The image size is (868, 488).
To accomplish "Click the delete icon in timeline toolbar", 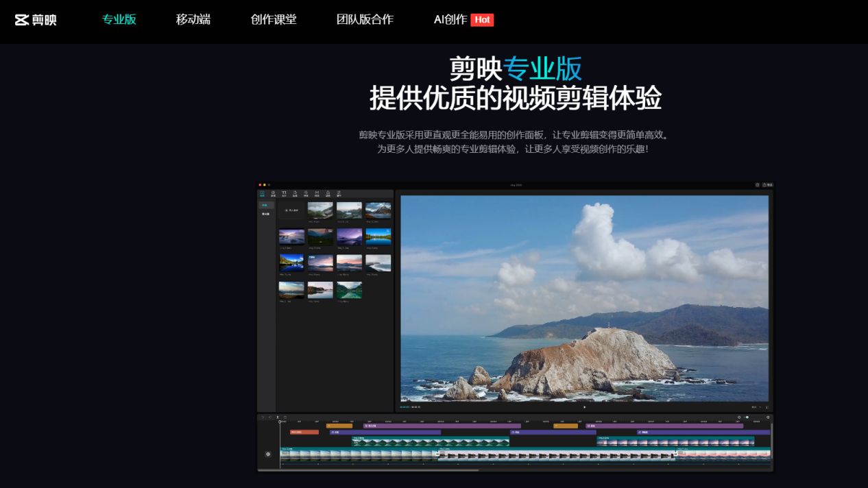I will tap(285, 417).
